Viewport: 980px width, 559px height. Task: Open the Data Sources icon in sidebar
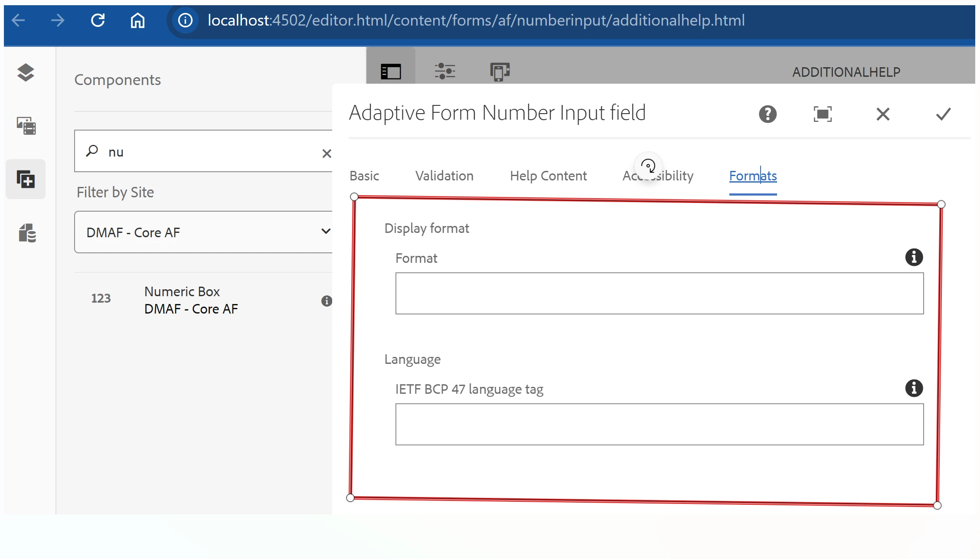27,233
